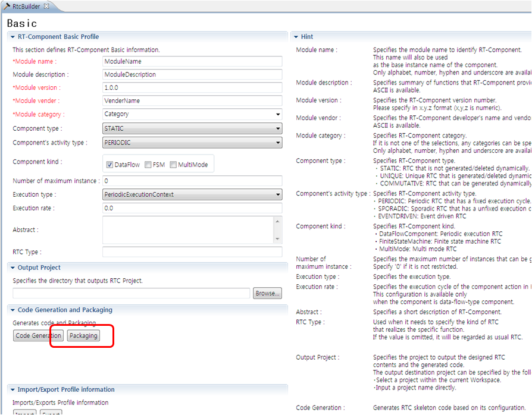
Task: Click Number of maximum instance field
Action: 192,181
